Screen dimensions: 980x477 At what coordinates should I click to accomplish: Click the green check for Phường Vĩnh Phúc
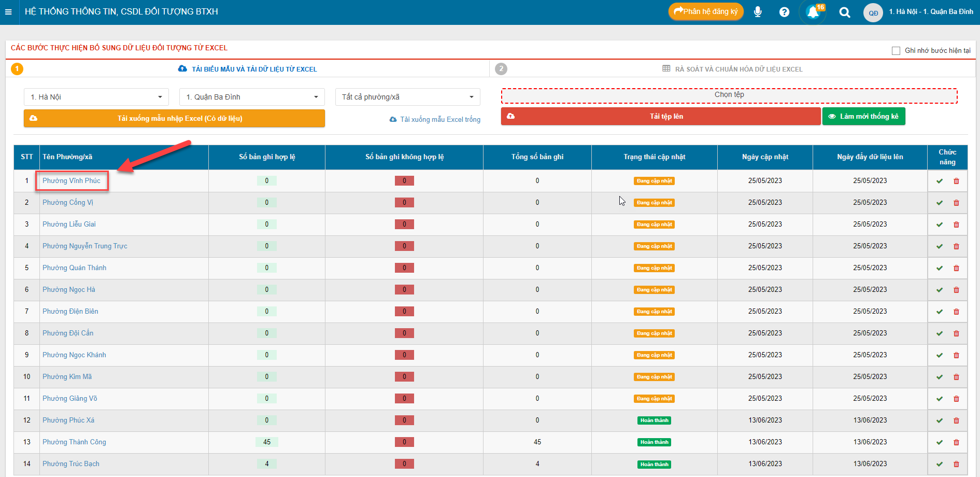(940, 181)
